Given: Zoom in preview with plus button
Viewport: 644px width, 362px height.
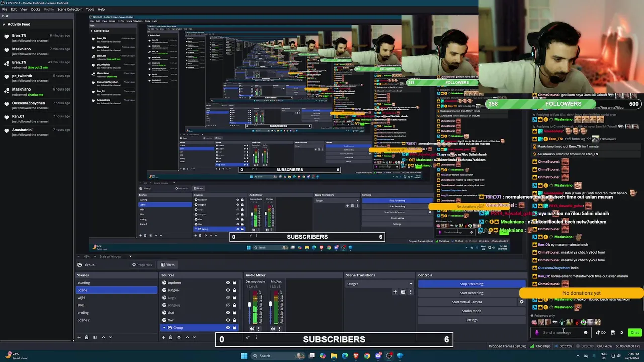Looking at the screenshot, I should click(x=94, y=256).
